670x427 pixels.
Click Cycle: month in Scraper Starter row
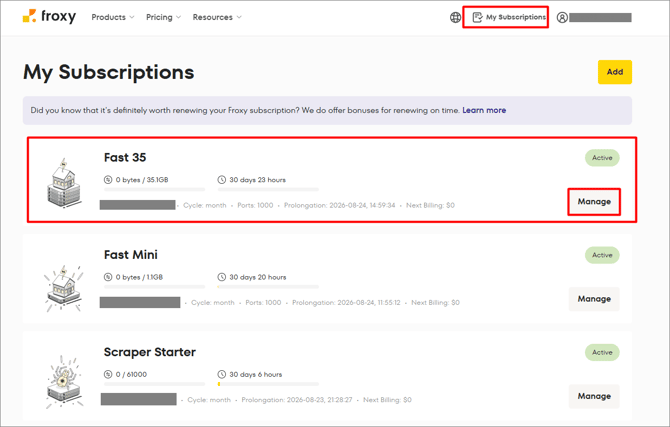coord(209,400)
